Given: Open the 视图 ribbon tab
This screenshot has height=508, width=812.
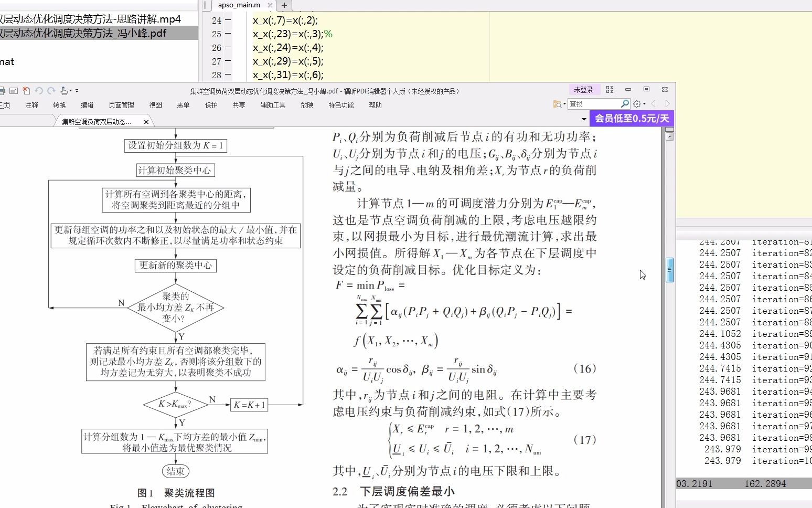Looking at the screenshot, I should coord(155,105).
